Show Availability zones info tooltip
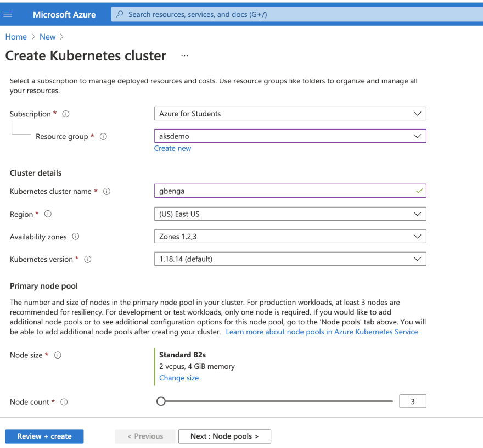Viewport: 483px width, 448px height. click(x=76, y=236)
